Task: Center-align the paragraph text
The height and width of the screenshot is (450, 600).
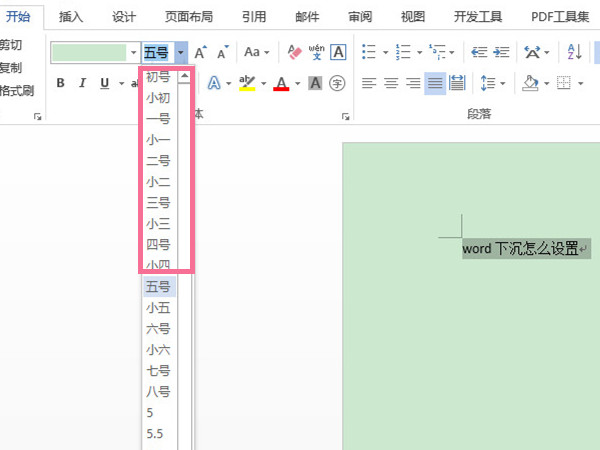Action: coord(391,83)
